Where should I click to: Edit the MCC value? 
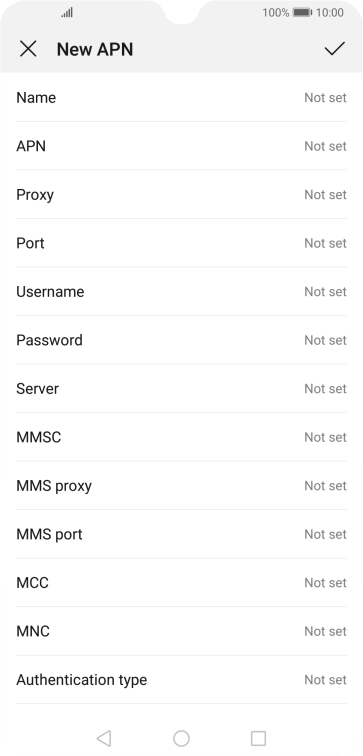(181, 582)
